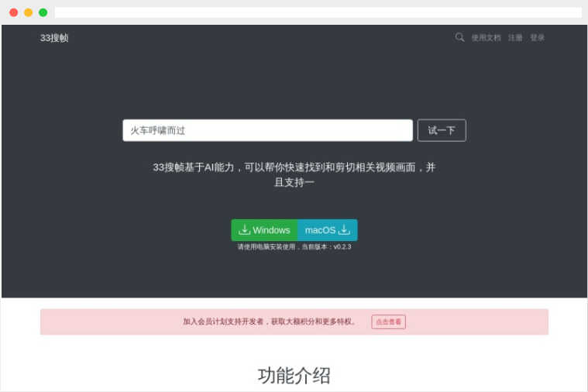Viewport: 588px width, 392px height.
Task: Click the red close window dot
Action: tap(13, 12)
